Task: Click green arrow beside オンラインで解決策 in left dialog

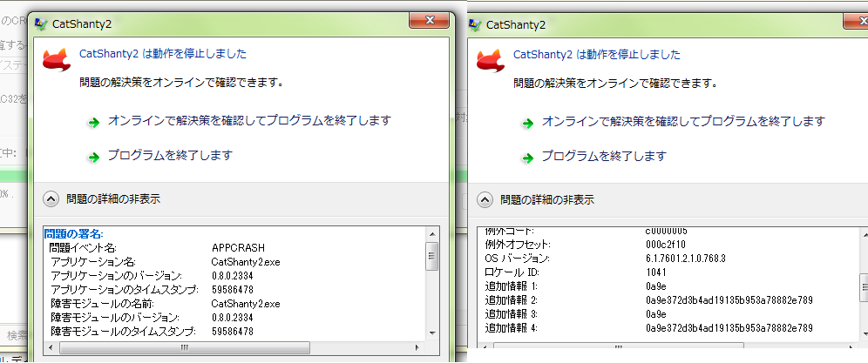Action: coord(93,123)
